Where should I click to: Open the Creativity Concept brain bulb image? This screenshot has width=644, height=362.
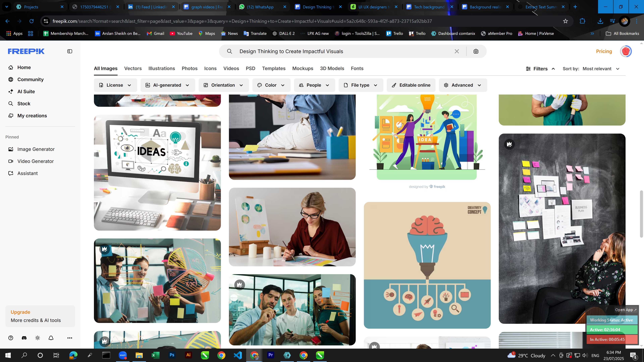click(x=427, y=265)
